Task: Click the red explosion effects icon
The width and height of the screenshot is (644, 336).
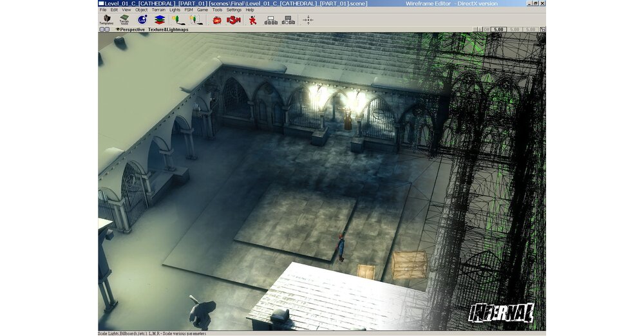Action: [217, 20]
